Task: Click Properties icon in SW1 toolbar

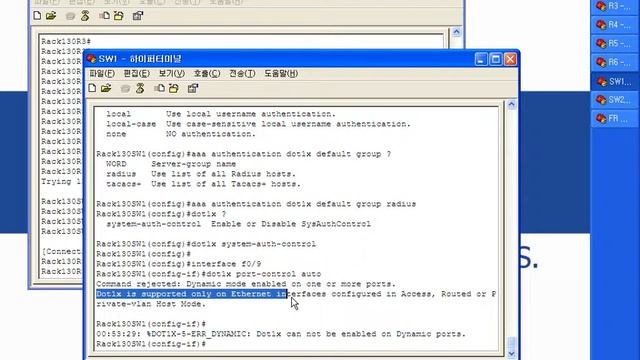Action: pyautogui.click(x=193, y=88)
